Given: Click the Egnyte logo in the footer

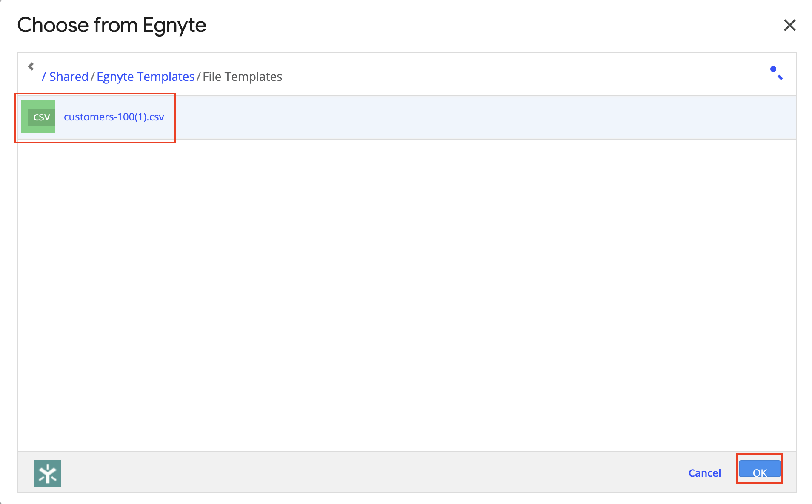Looking at the screenshot, I should pyautogui.click(x=48, y=473).
